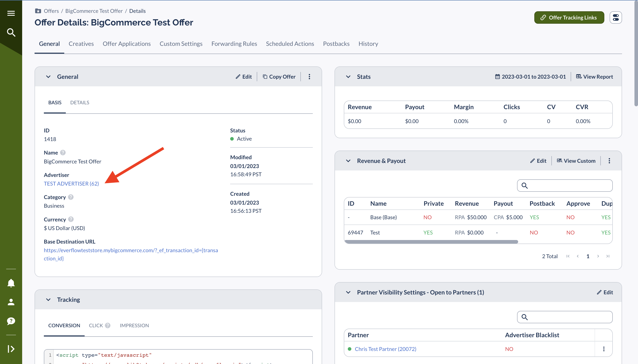Go to first page of payouts

(568, 256)
